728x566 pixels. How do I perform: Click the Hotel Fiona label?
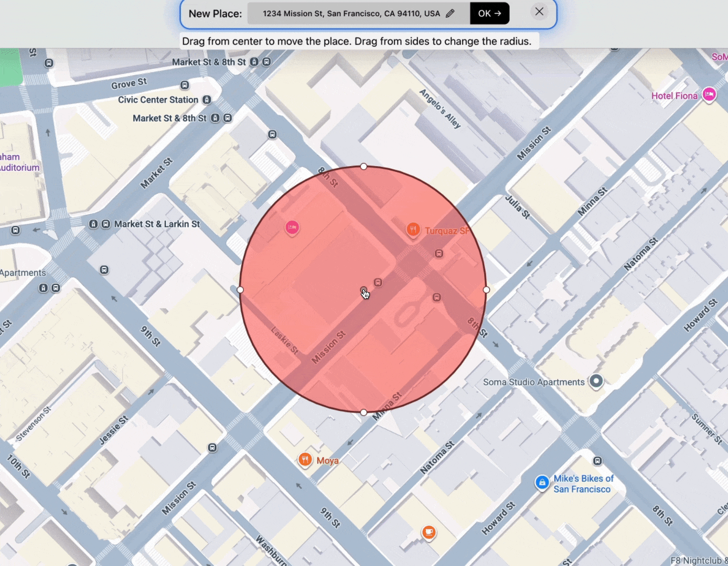coord(674,96)
